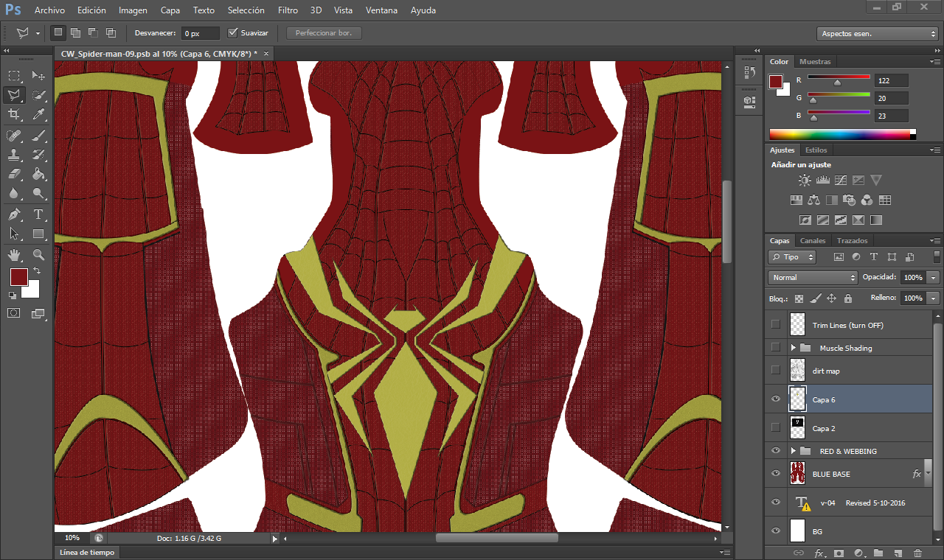Select the Hand tool
The height and width of the screenshot is (560, 944).
14,255
